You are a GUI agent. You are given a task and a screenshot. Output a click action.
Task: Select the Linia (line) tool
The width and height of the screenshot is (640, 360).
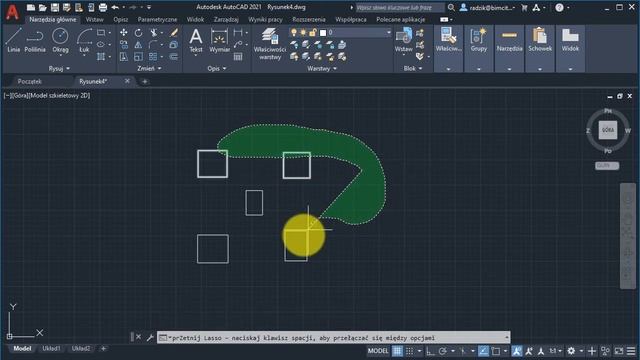pyautogui.click(x=13, y=40)
